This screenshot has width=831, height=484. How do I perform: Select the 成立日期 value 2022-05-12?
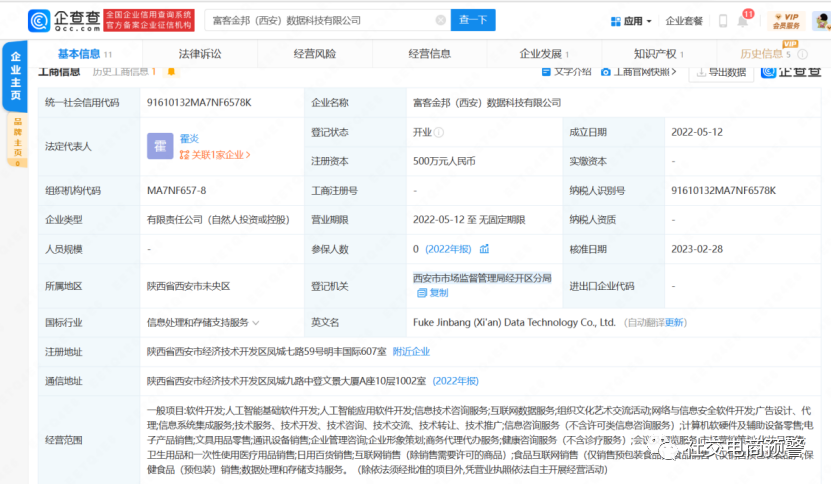[697, 132]
